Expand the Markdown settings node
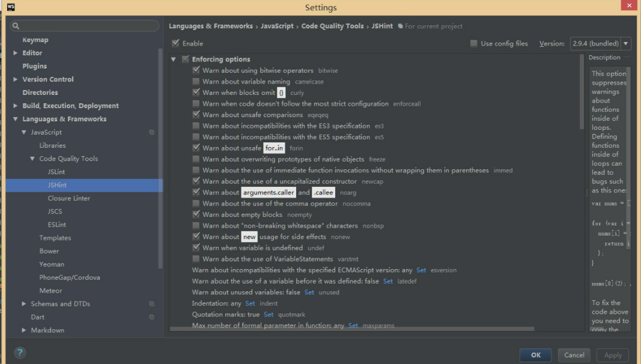 [x=23, y=330]
